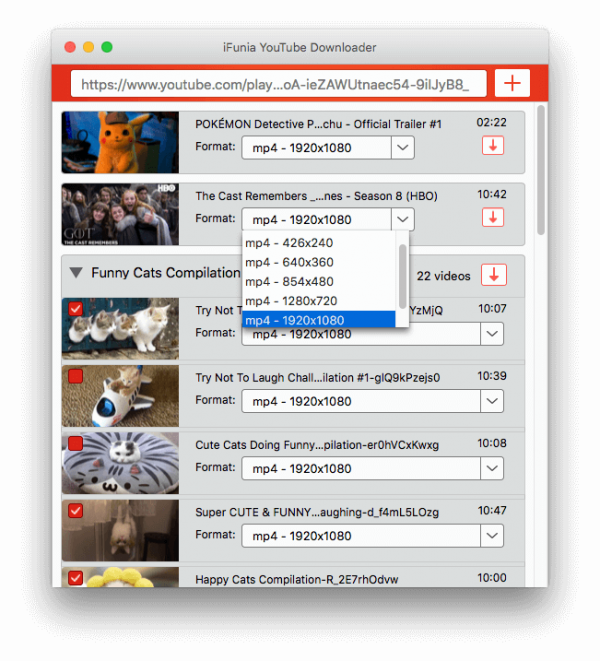Click the format list dropdown scrollbar
The image size is (600, 661).
click(x=403, y=276)
